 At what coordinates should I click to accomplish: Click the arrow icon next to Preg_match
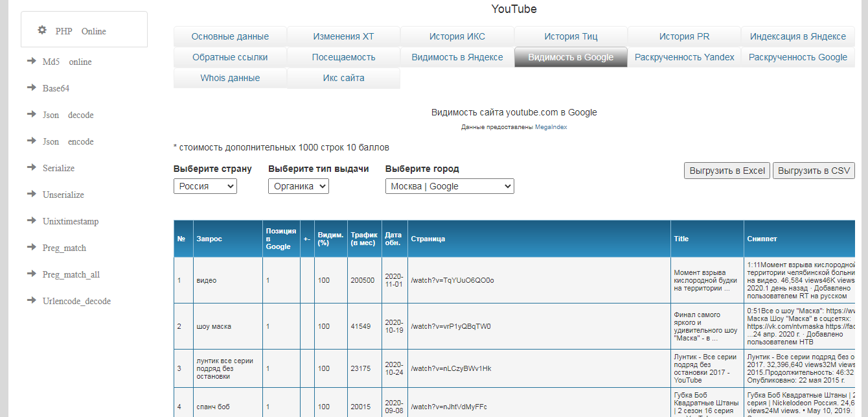pyautogui.click(x=31, y=247)
